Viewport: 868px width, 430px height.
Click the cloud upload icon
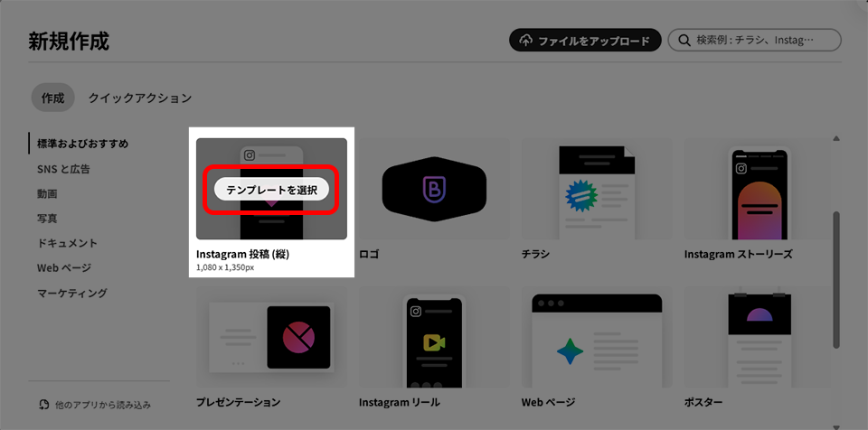526,41
